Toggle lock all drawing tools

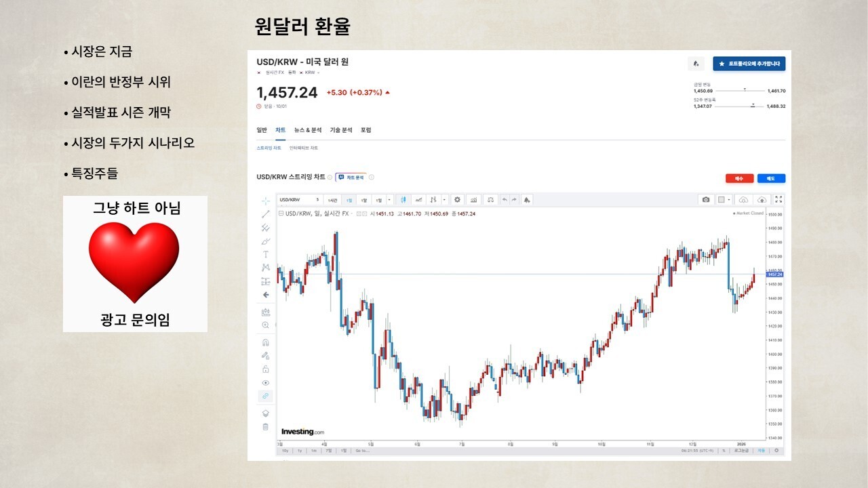[x=266, y=369]
